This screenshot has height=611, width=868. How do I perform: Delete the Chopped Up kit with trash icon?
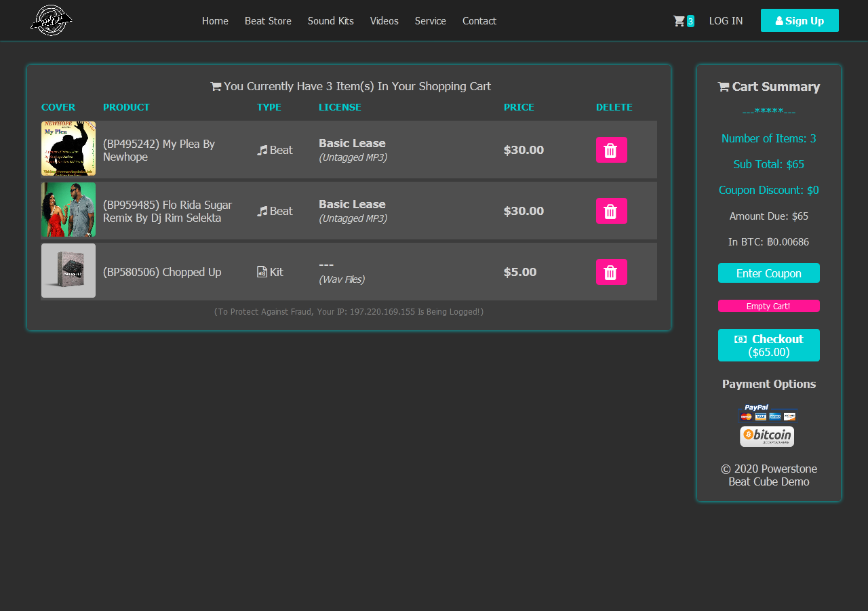(x=611, y=272)
